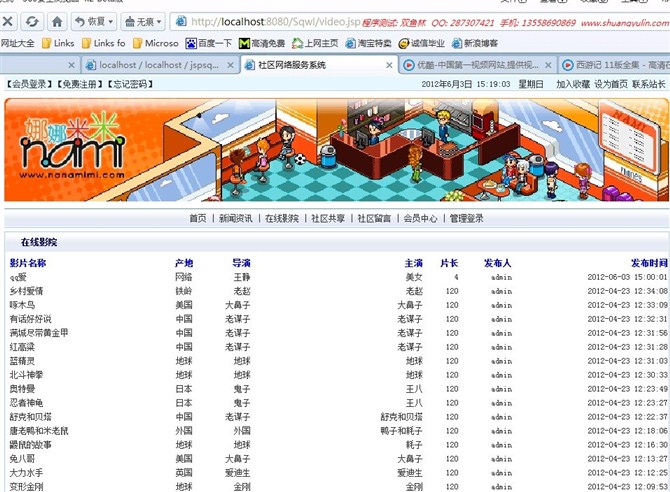Viewport: 670px width, 492px height.
Task: Open the movie 兔八哥
Action: (x=22, y=459)
